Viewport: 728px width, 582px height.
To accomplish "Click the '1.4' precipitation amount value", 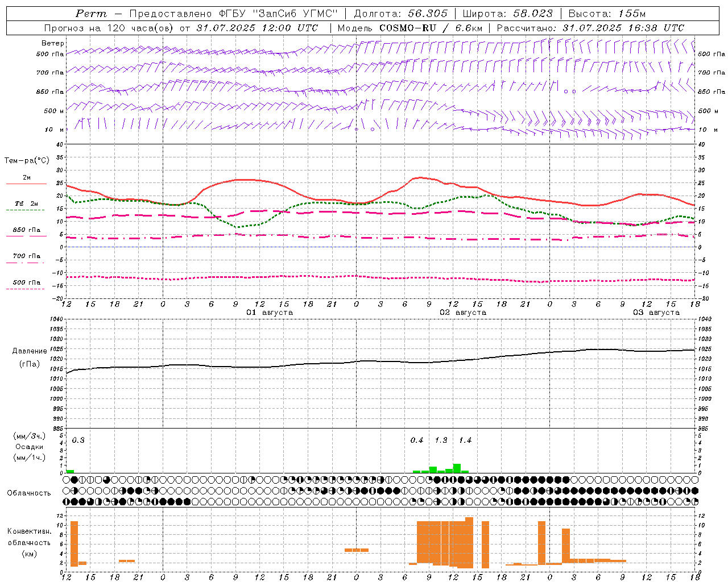I will coord(465,440).
